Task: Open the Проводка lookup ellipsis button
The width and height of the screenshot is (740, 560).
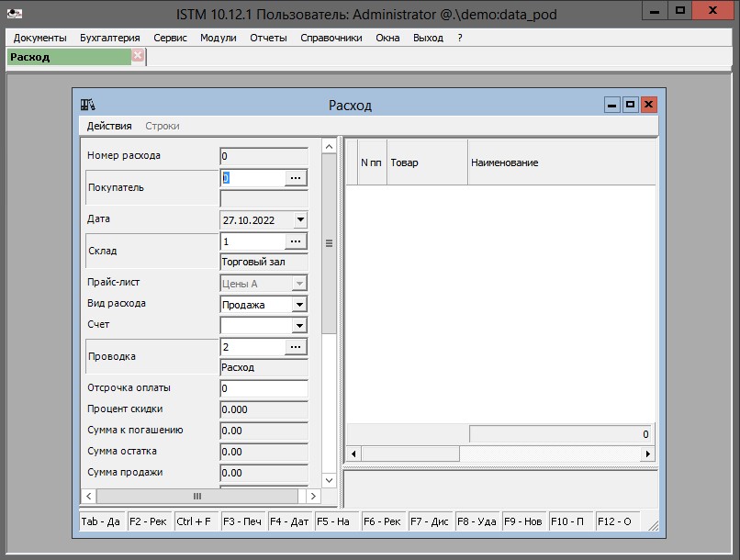Action: (295, 347)
